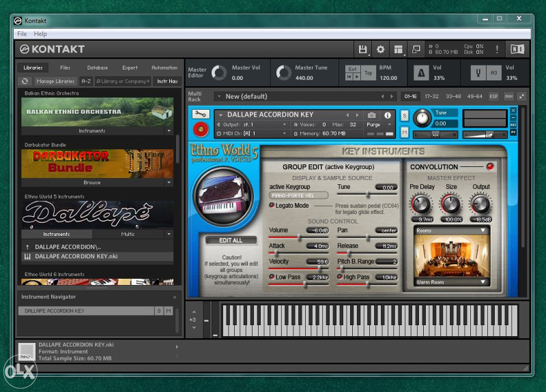Open the Purge dropdown
The height and width of the screenshot is (392, 546).
click(389, 125)
